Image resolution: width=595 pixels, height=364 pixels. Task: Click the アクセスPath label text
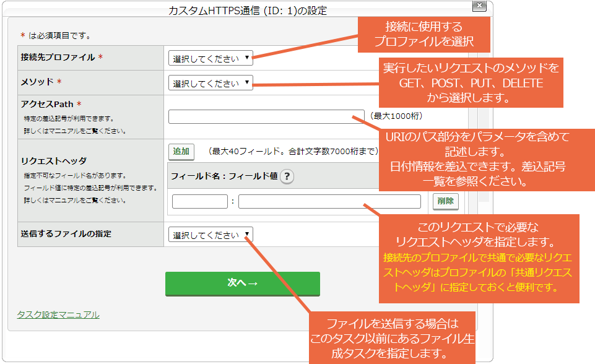(x=47, y=104)
